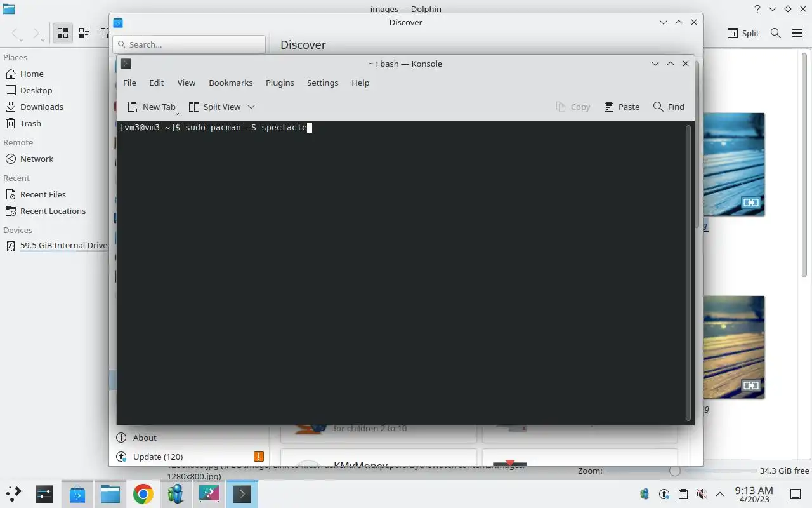Screen dimensions: 812x508
Task: Click the muted volume tray icon
Action: coord(702,494)
